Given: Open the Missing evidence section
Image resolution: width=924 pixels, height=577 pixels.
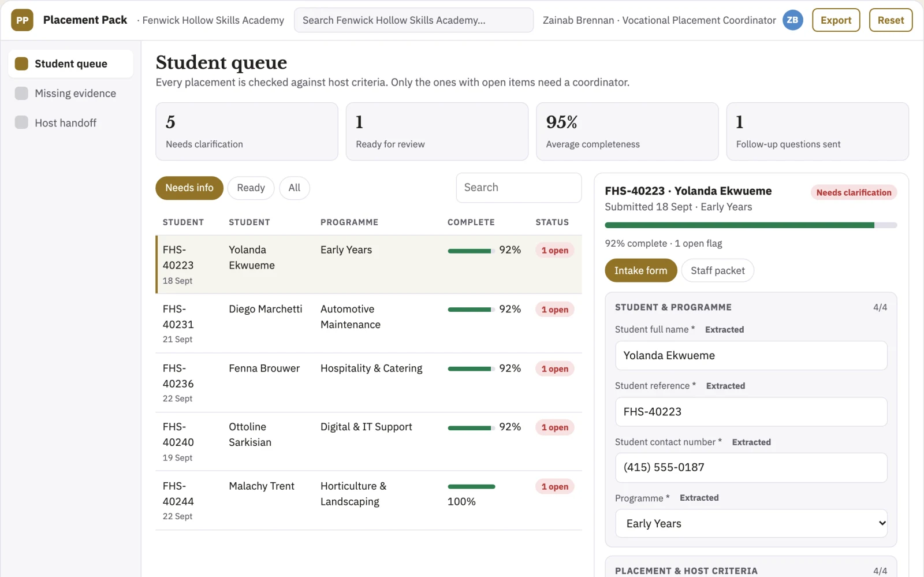Looking at the screenshot, I should [70, 93].
